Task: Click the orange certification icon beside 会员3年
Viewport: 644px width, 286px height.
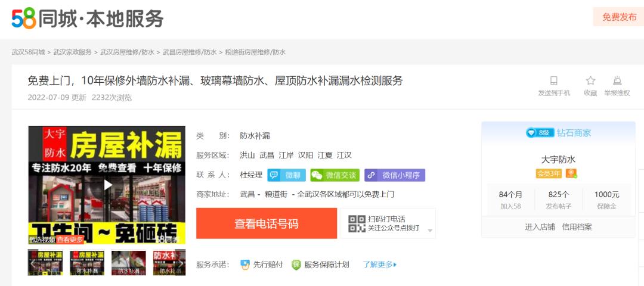Action: click(x=571, y=173)
